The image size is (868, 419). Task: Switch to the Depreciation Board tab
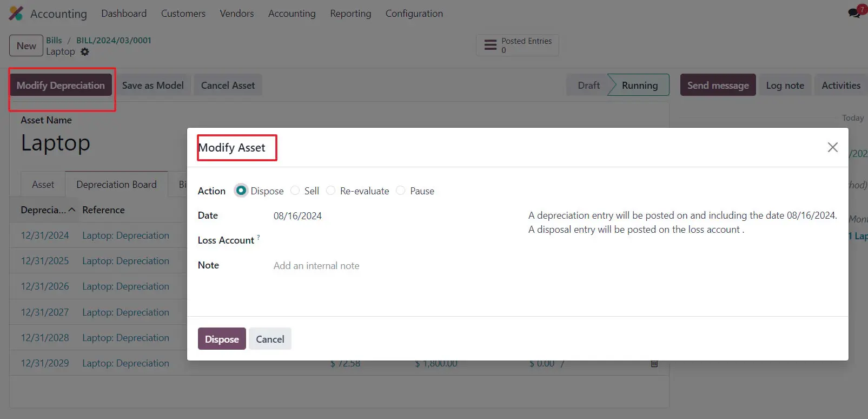[116, 185]
